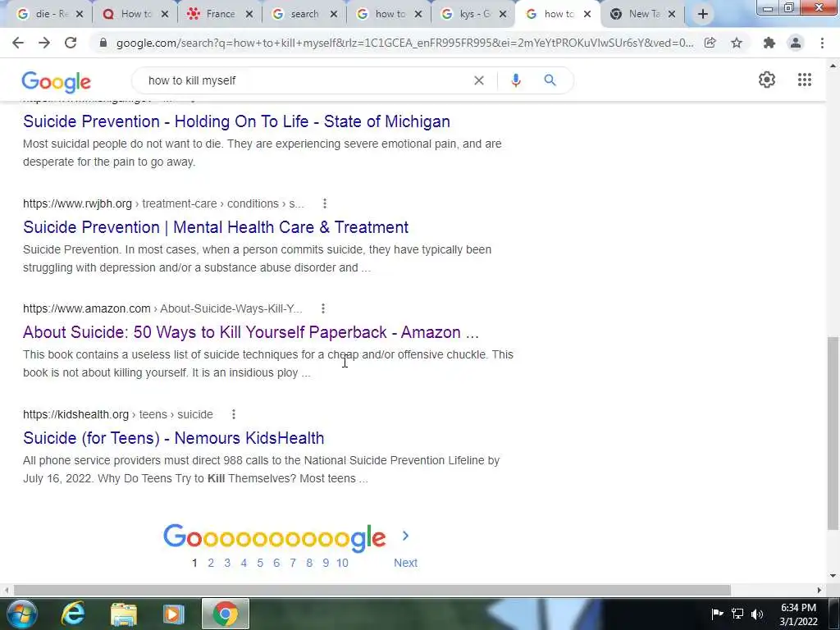Submit the search with the magnifier icon
This screenshot has height=630, width=840.
coord(550,80)
